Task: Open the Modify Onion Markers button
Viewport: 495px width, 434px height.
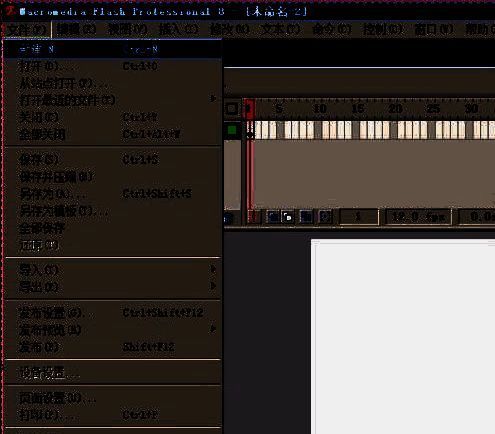Action: coord(325,217)
